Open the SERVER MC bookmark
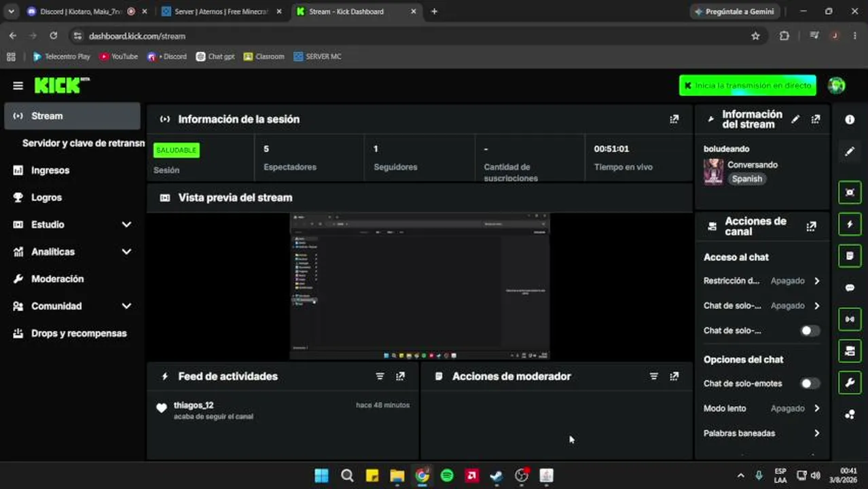868x489 pixels. coord(317,56)
